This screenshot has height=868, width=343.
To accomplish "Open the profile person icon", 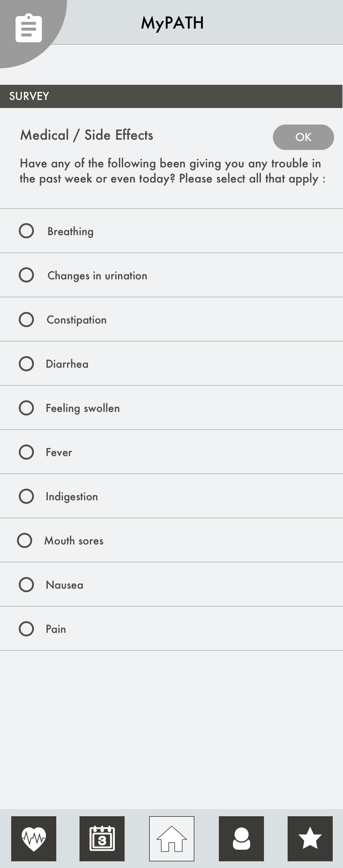I will point(241,839).
